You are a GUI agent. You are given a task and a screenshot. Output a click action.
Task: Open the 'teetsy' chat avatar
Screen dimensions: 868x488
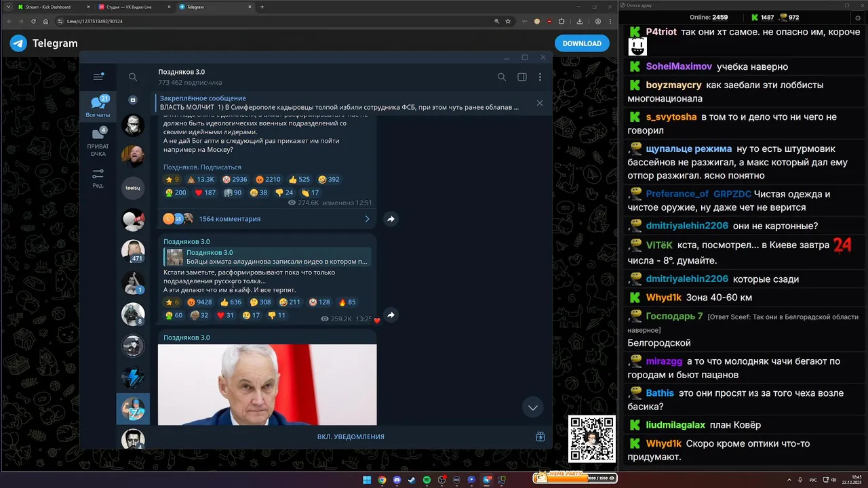pyautogui.click(x=133, y=188)
